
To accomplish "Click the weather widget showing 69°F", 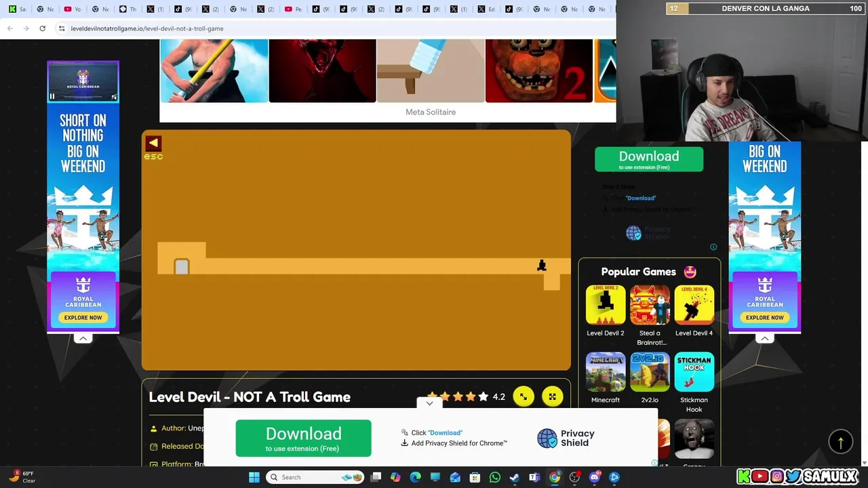I will coord(22,477).
